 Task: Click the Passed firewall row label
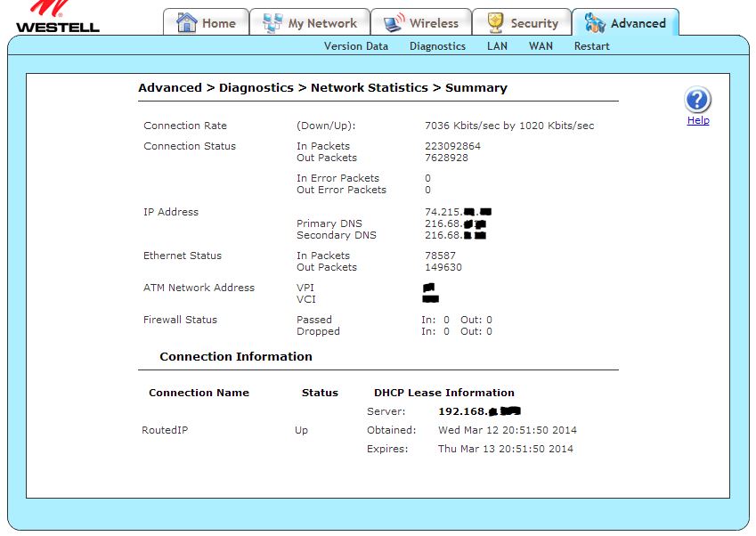click(314, 320)
